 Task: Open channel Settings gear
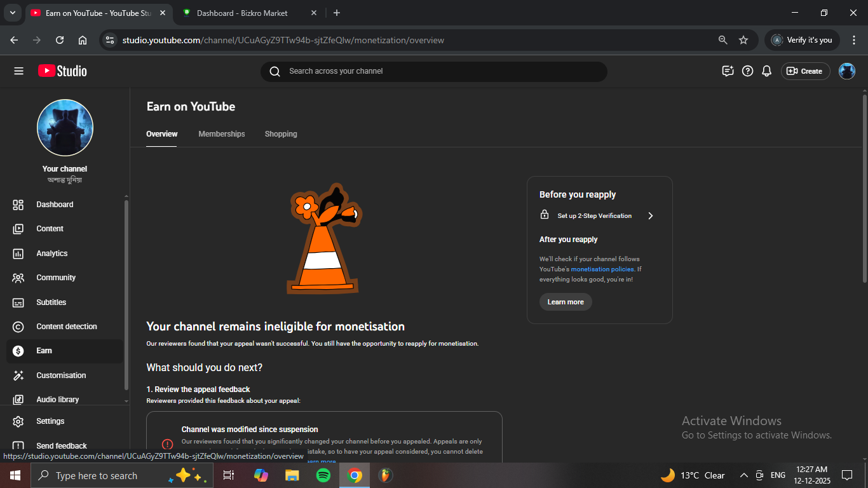click(50, 421)
